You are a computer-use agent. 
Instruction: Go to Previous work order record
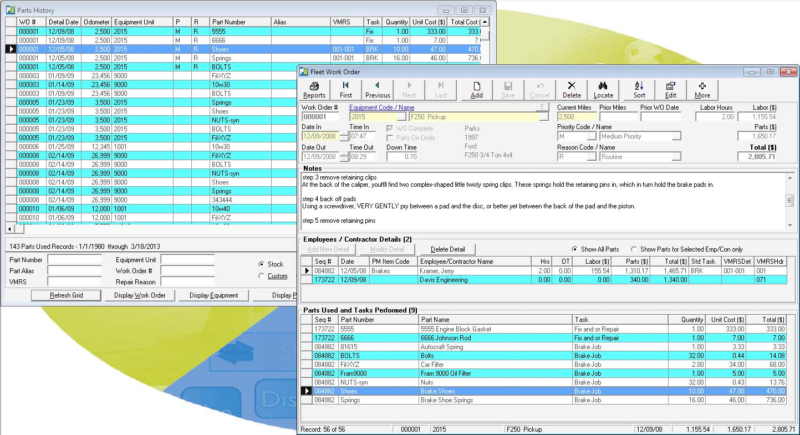tap(378, 89)
